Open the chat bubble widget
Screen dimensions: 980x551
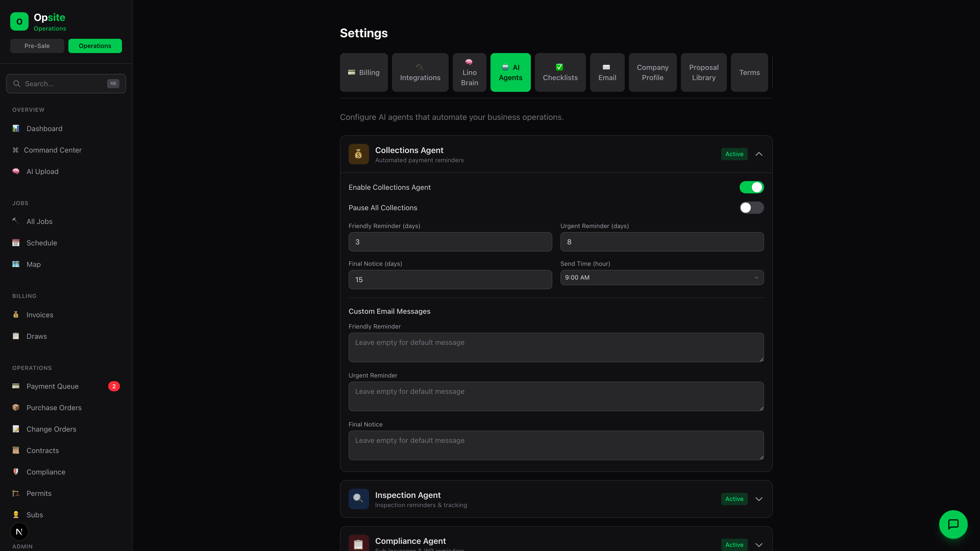[x=953, y=524]
